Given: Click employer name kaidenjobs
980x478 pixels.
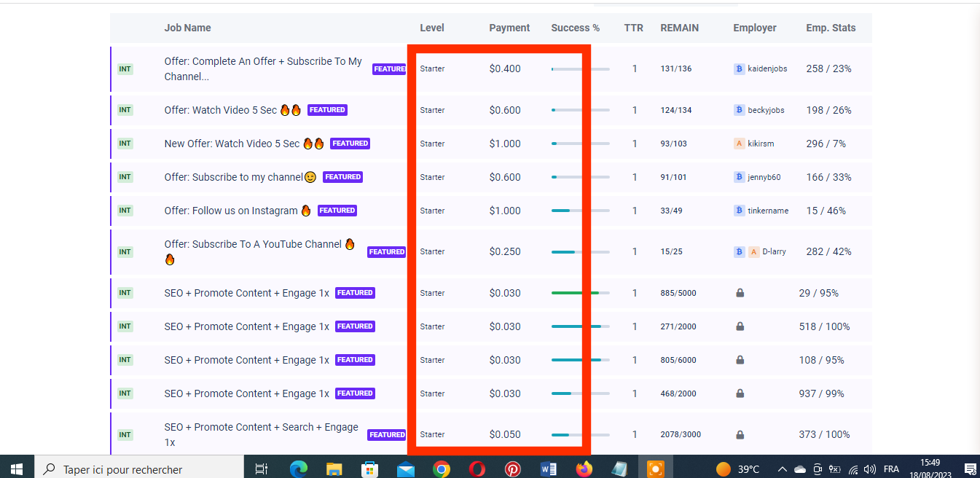Looking at the screenshot, I should click(x=767, y=68).
